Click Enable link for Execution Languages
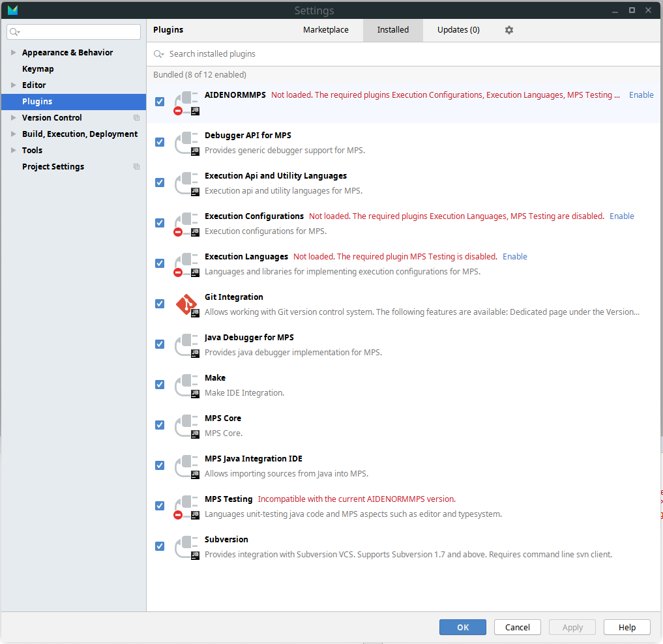The width and height of the screenshot is (663, 644). (515, 257)
